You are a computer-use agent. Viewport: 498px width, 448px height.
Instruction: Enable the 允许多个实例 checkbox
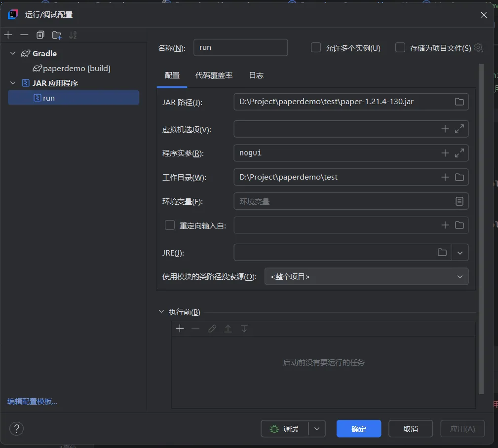tap(316, 48)
